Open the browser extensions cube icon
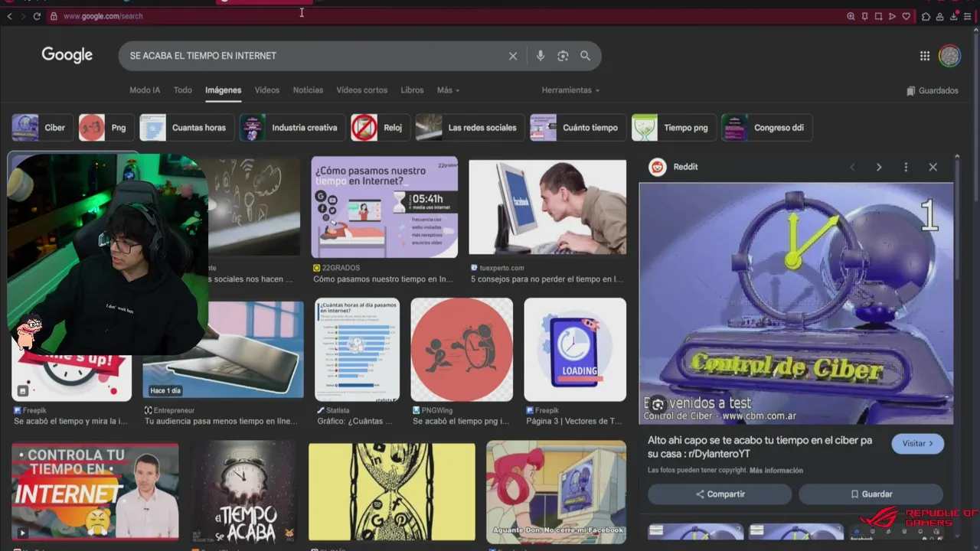Screen dimensions: 980x551 point(926,16)
